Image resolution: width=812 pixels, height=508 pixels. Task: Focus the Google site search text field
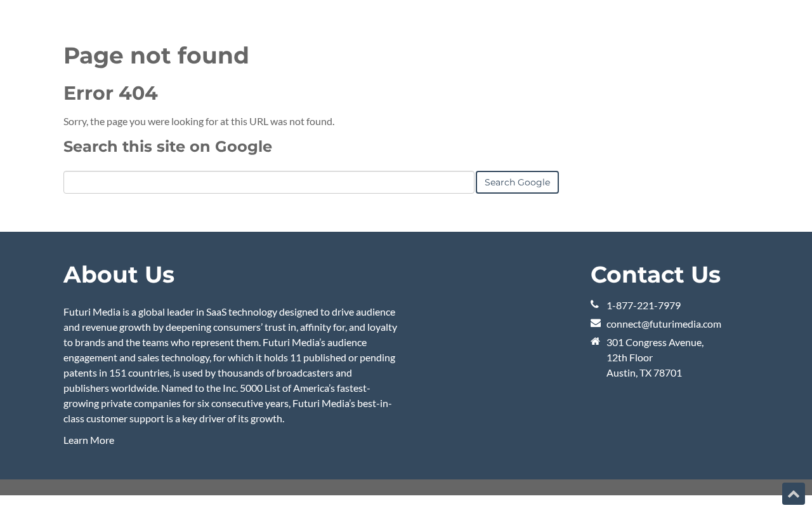[x=268, y=182]
